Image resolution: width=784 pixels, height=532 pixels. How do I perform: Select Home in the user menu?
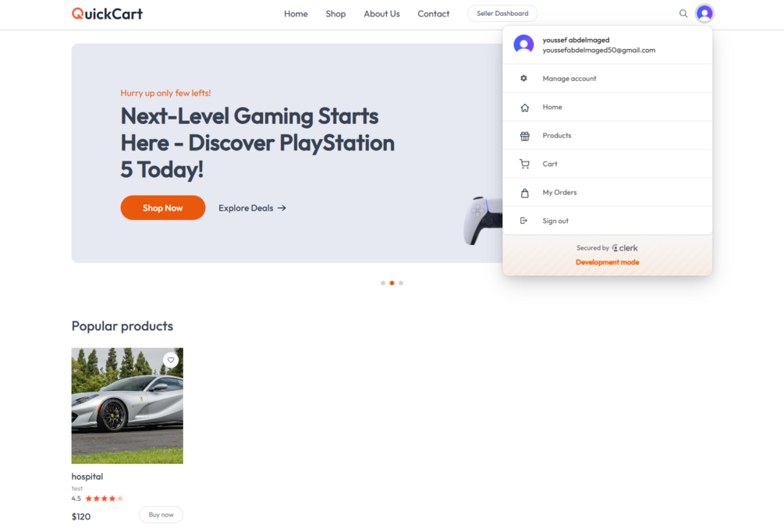click(x=607, y=107)
